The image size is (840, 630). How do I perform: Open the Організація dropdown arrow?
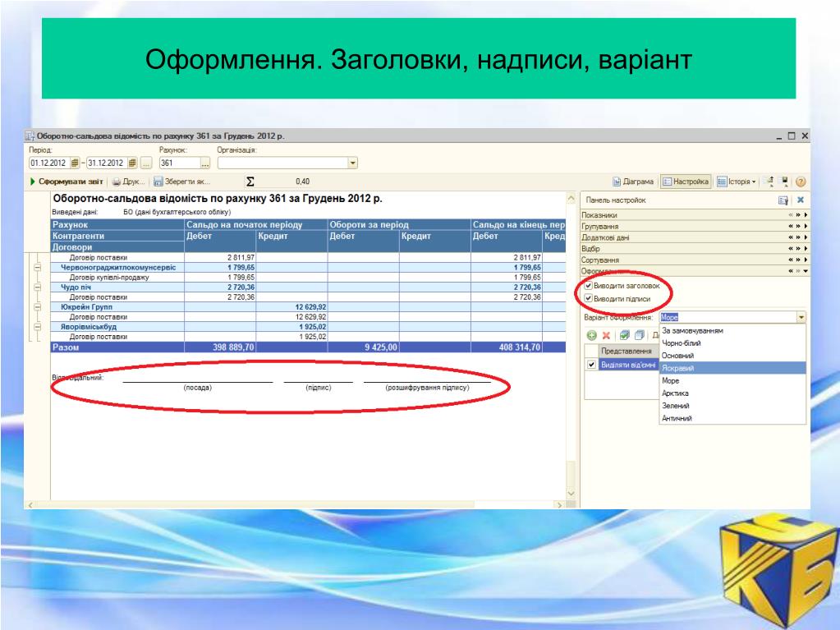click(x=352, y=163)
